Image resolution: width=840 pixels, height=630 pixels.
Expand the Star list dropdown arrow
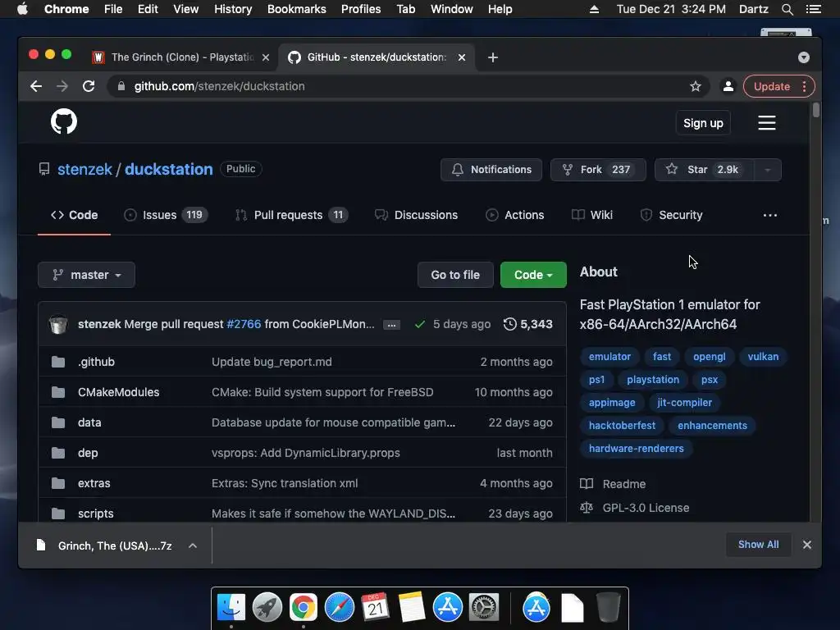pos(767,170)
